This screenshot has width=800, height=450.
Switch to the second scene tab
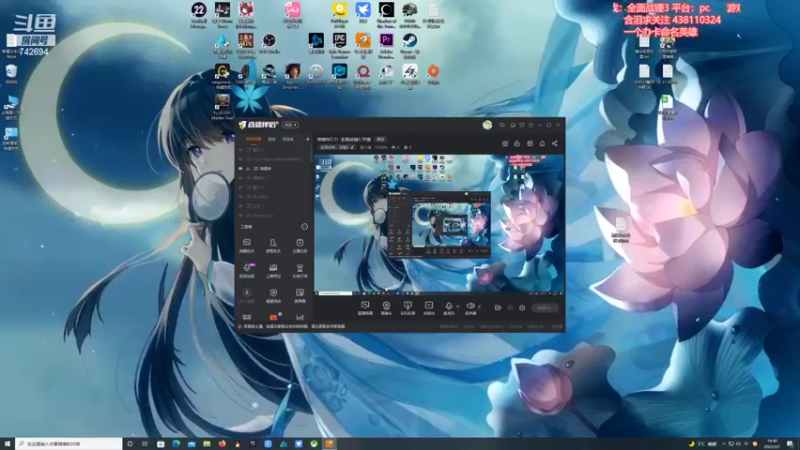pos(272,139)
